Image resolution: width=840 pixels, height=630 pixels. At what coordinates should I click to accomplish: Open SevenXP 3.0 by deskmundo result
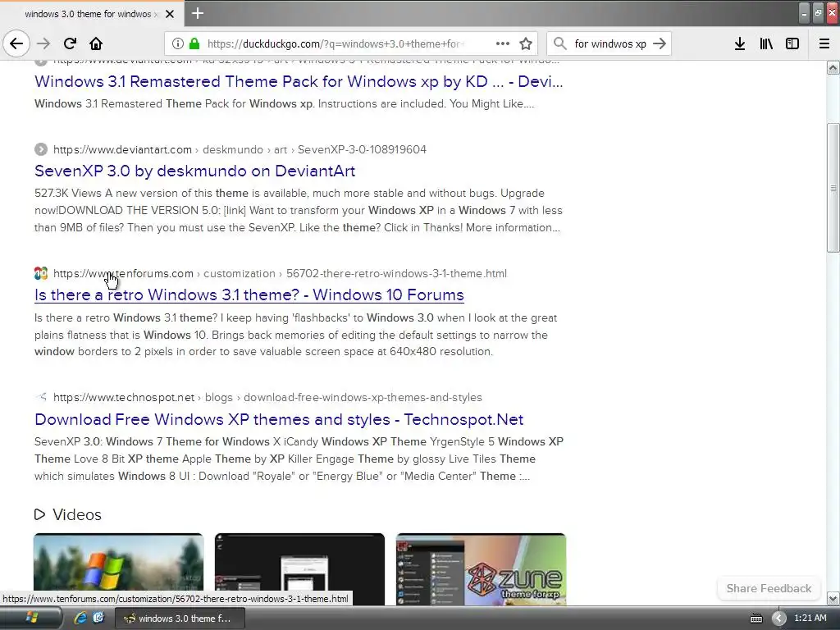(x=194, y=171)
